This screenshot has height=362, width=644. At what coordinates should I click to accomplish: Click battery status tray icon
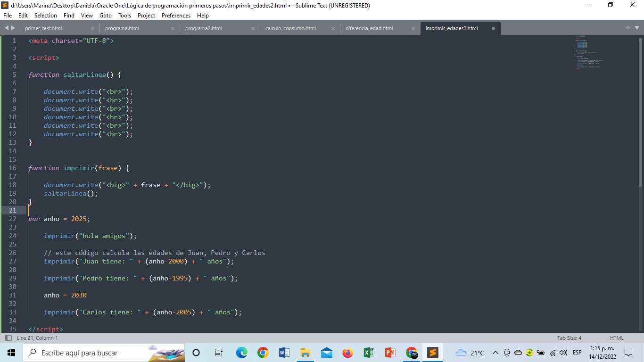[x=541, y=353]
